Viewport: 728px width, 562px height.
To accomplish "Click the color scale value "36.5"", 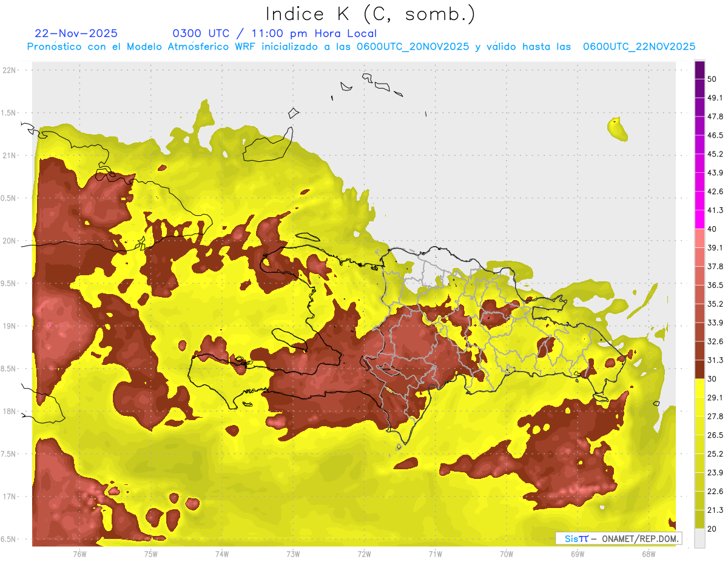I will pyautogui.click(x=715, y=285).
